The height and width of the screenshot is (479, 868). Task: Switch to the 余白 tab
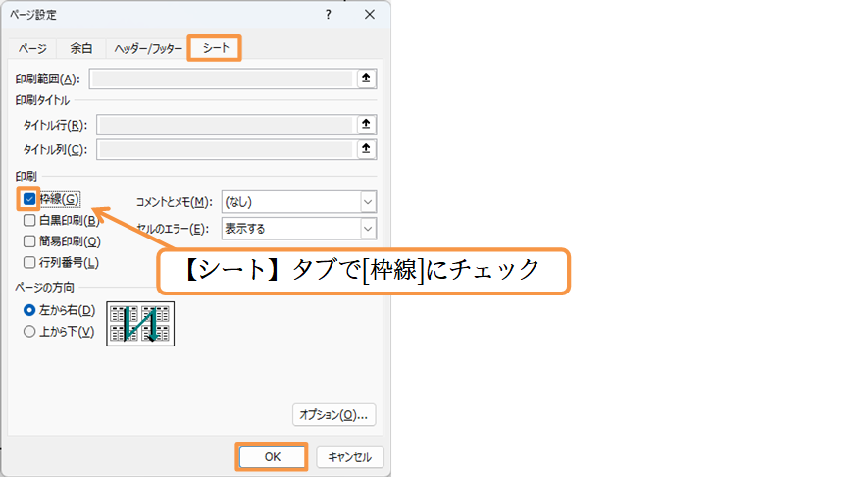(x=80, y=48)
